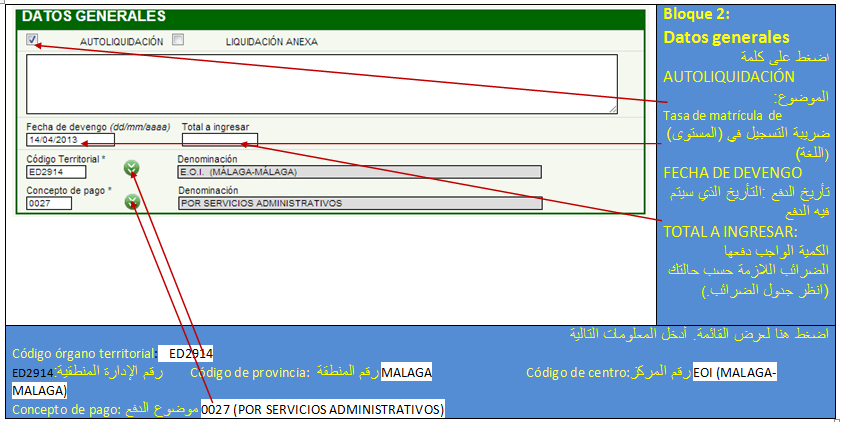The height and width of the screenshot is (422, 841).
Task: Click the LIQUIDACIÓN ANEXA label text
Action: pos(271,42)
